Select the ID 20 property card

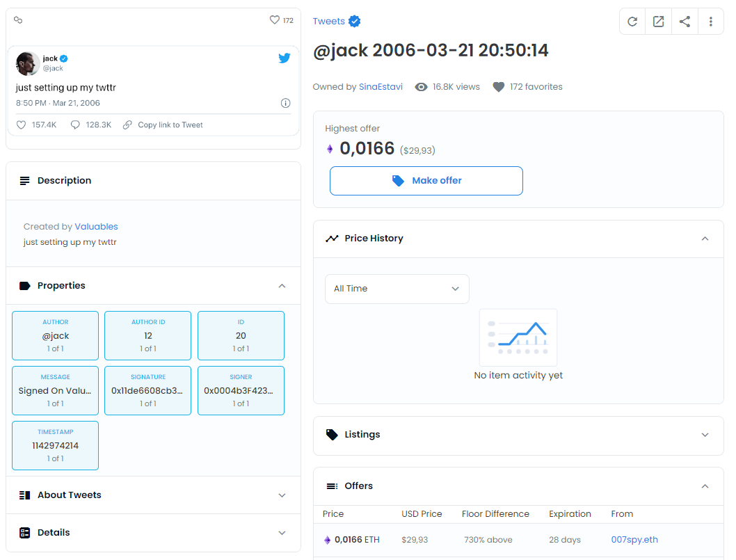tap(241, 335)
